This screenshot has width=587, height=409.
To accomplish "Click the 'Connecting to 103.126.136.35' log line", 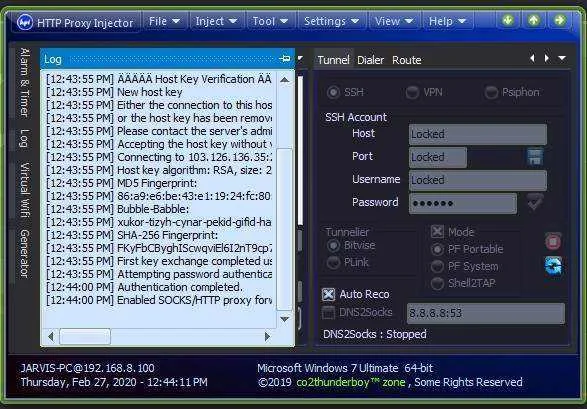I will click(159, 157).
